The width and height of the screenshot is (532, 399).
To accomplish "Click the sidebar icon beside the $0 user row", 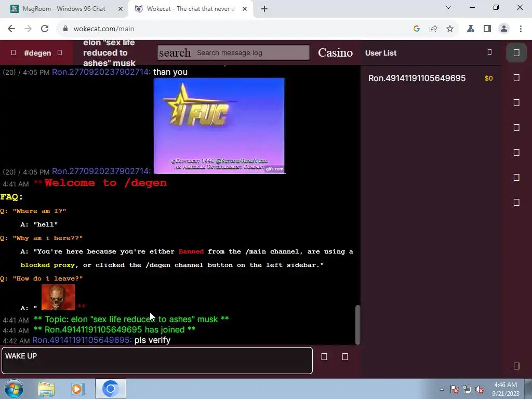I will [516, 78].
